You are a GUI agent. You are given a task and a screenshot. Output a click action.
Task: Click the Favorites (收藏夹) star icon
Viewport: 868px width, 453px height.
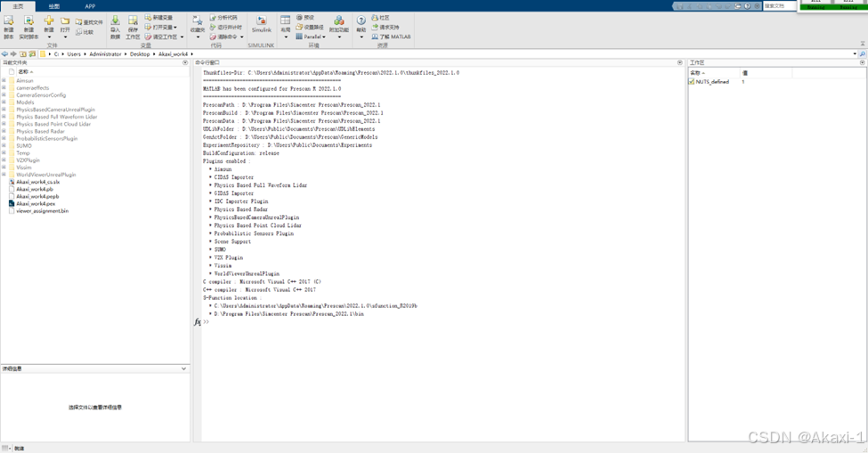197,20
